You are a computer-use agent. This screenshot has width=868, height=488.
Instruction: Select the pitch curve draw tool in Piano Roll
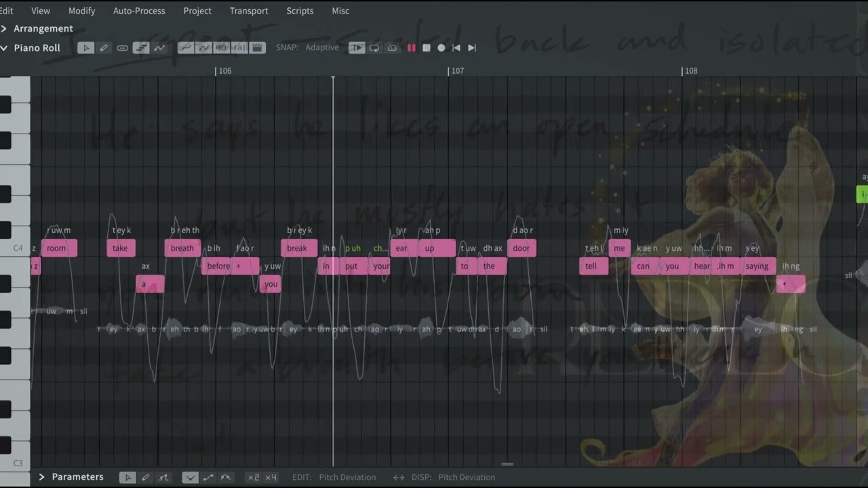159,47
